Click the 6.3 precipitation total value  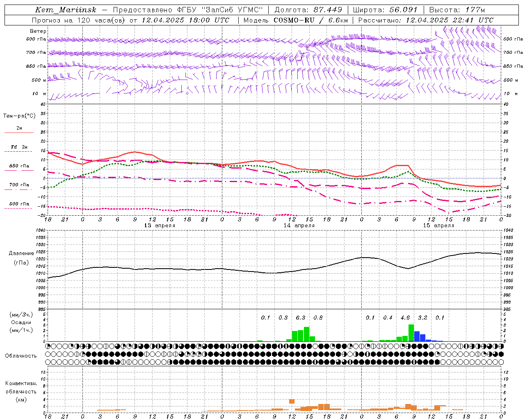(x=301, y=317)
